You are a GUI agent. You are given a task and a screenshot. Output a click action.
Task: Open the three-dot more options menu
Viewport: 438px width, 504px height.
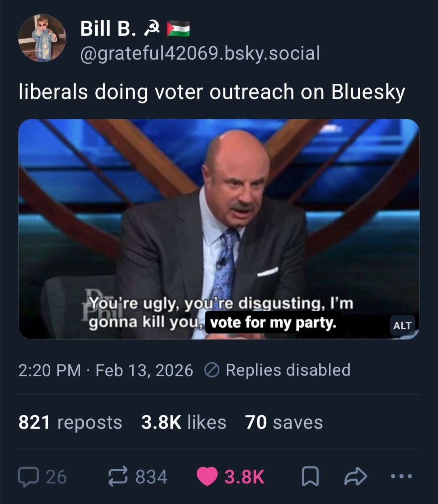401,477
